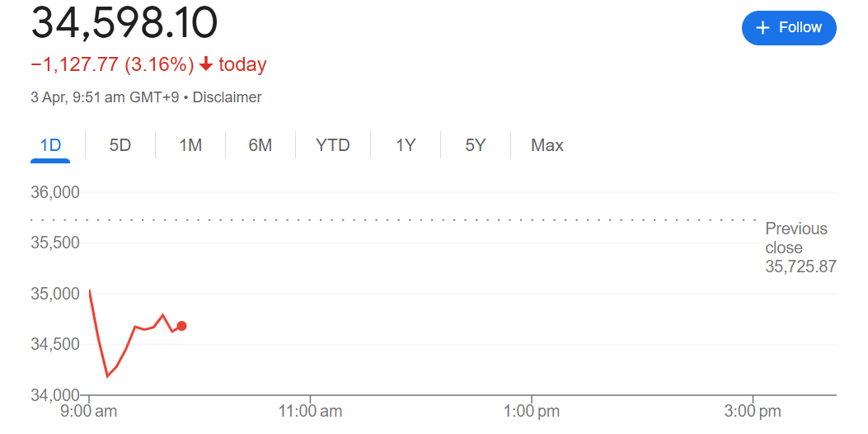Image resolution: width=868 pixels, height=434 pixels.
Task: Click the plus icon on Follow button
Action: point(762,28)
